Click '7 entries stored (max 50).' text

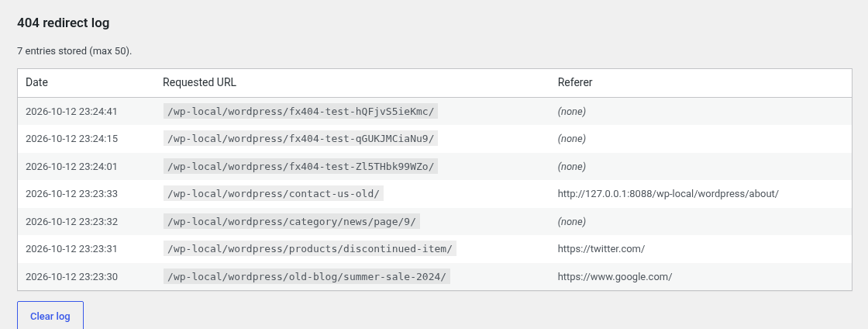[x=74, y=51]
